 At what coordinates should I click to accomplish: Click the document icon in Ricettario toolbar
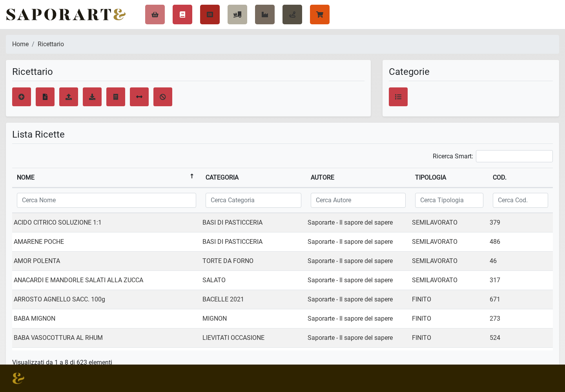45,97
